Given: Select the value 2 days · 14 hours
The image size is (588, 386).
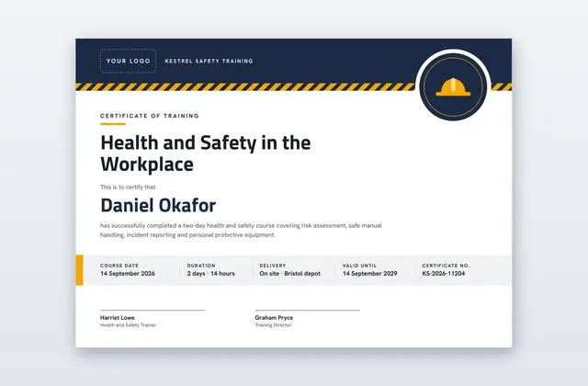Looking at the screenshot, I should pyautogui.click(x=211, y=274).
